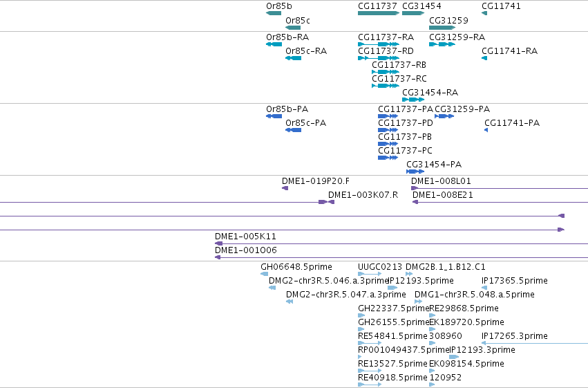Viewport: 588px width, 388px height.
Task: Click the CG11737-PC CDS feature
Action: (x=388, y=158)
